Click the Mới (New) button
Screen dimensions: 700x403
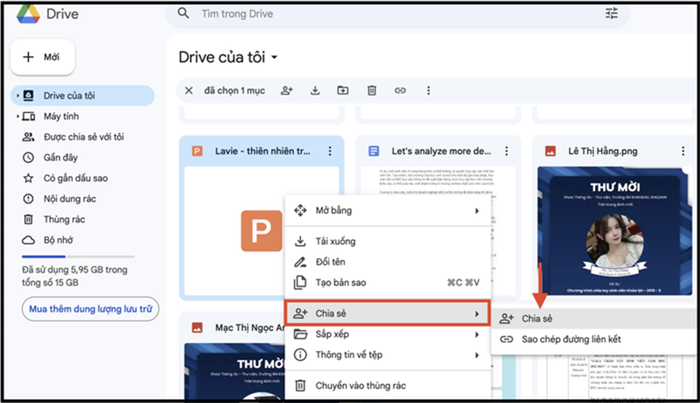(42, 57)
